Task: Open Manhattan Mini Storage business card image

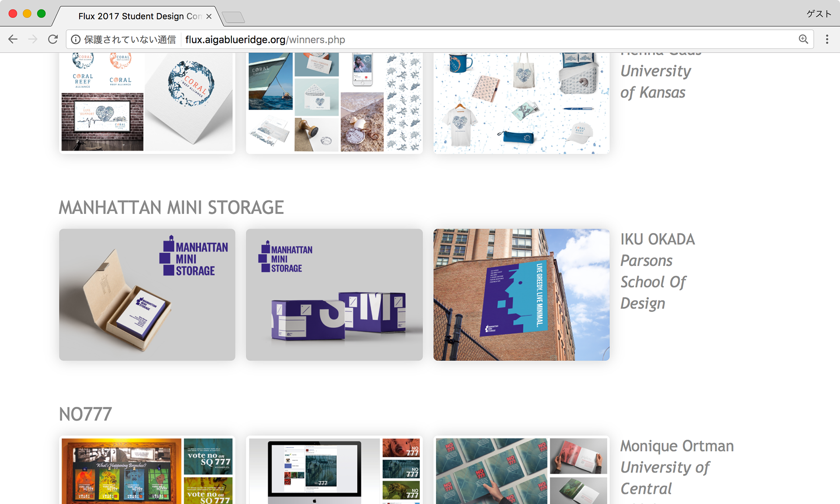Action: (147, 295)
